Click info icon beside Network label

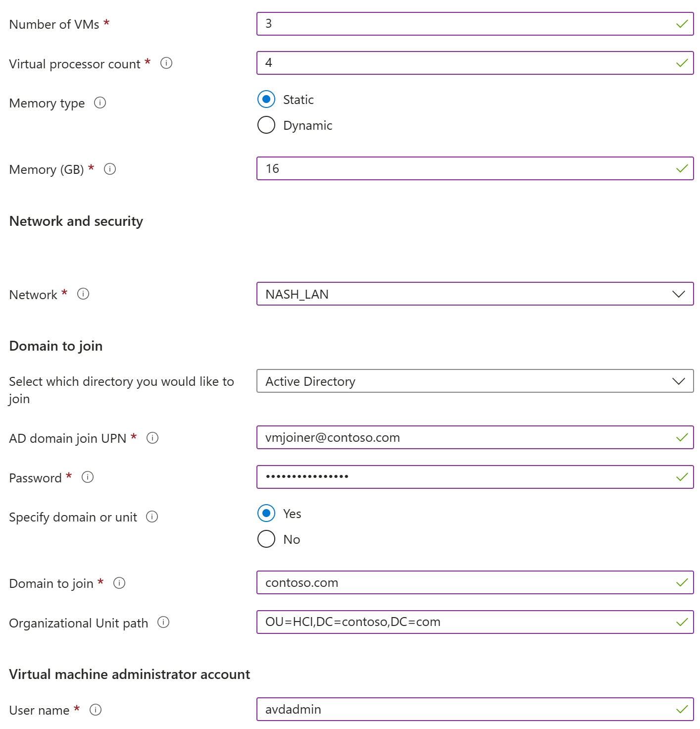point(83,294)
